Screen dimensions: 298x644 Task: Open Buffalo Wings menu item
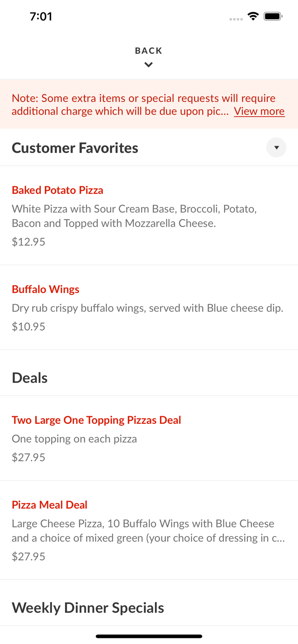(x=45, y=289)
